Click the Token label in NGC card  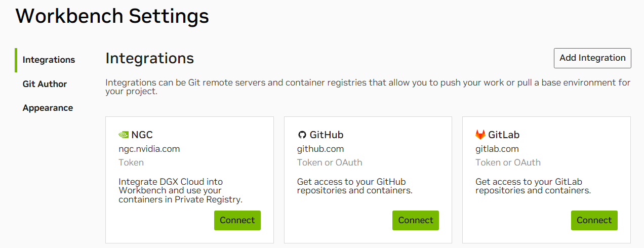point(131,162)
